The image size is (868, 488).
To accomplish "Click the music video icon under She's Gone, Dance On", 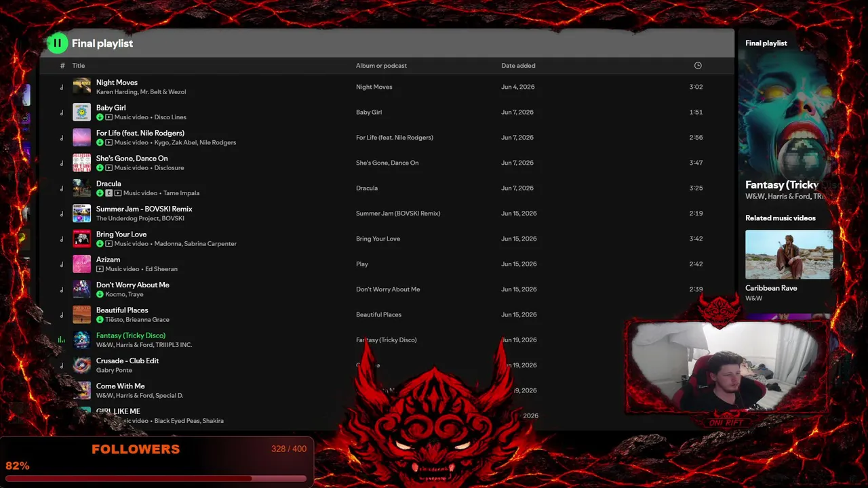I will pyautogui.click(x=108, y=167).
